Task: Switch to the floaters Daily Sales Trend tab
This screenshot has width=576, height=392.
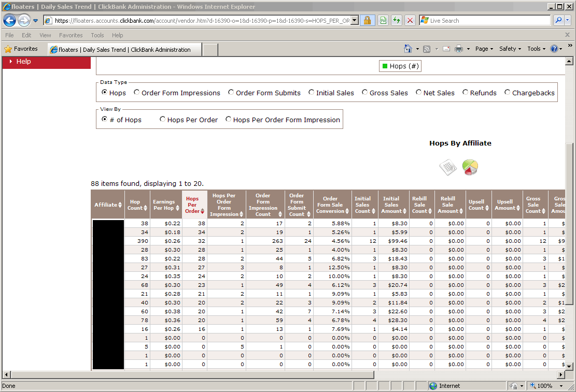Action: click(124, 50)
